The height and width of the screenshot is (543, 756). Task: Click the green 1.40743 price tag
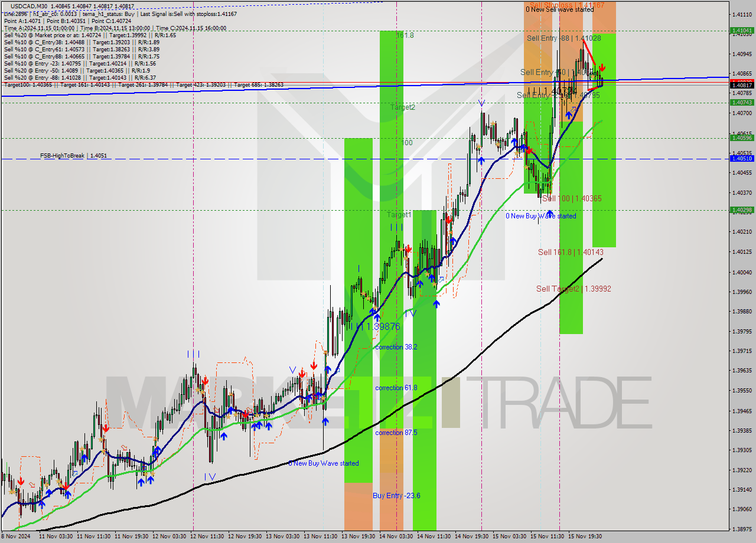click(741, 102)
